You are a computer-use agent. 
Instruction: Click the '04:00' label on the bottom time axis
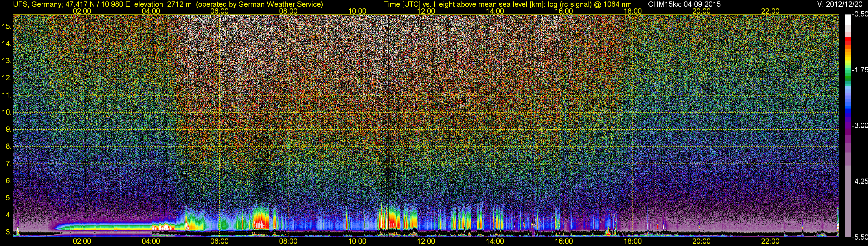point(151,241)
